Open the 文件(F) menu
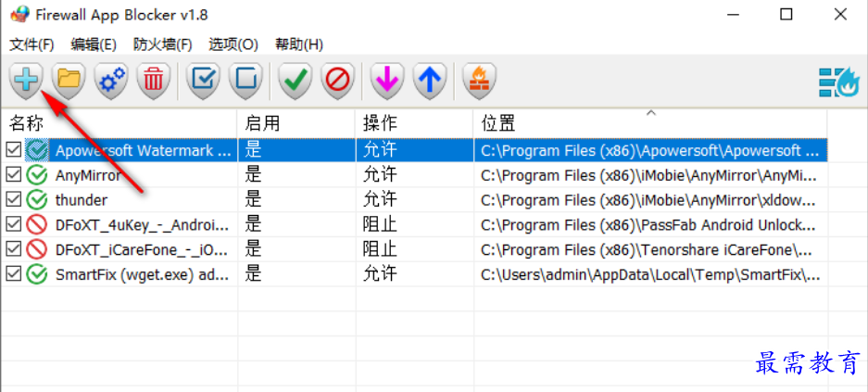 pos(32,44)
